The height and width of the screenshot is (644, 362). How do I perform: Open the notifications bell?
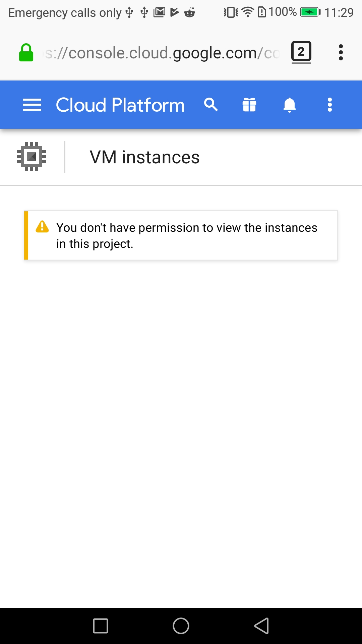pyautogui.click(x=290, y=105)
